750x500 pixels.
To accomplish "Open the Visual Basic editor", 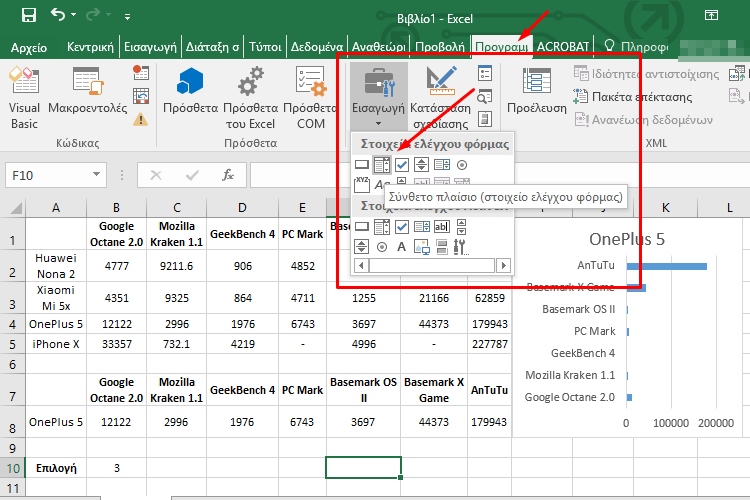I will tap(24, 96).
